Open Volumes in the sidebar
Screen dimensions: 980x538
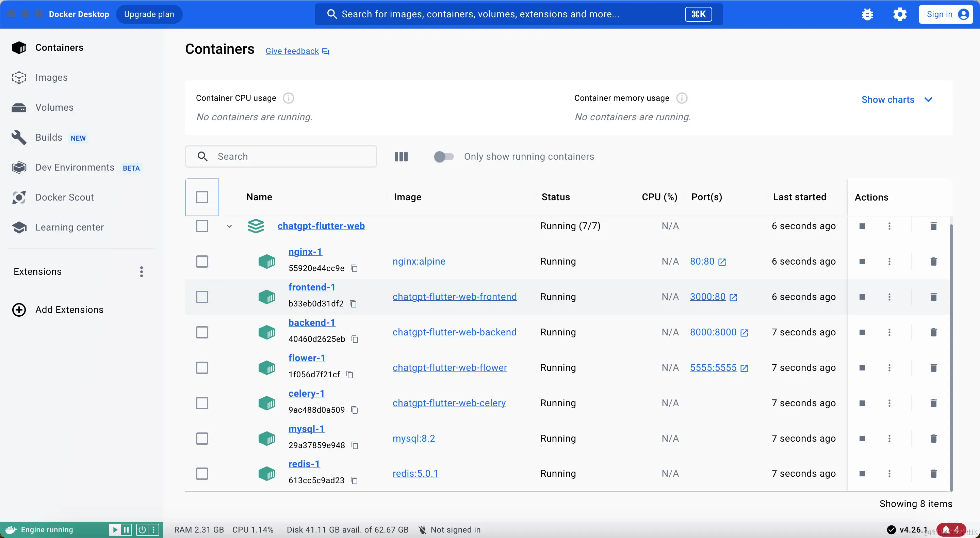click(x=54, y=108)
